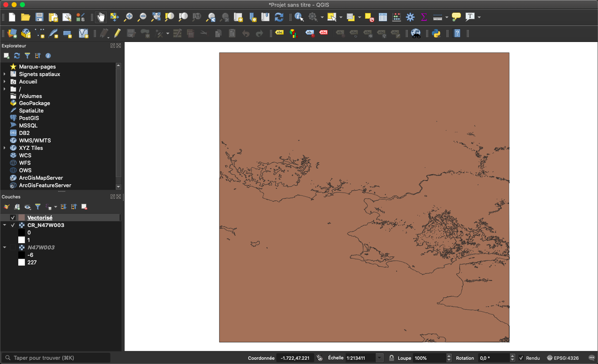Toggle editing with the pencil icon
Image resolution: width=598 pixels, height=364 pixels.
pyautogui.click(x=117, y=33)
